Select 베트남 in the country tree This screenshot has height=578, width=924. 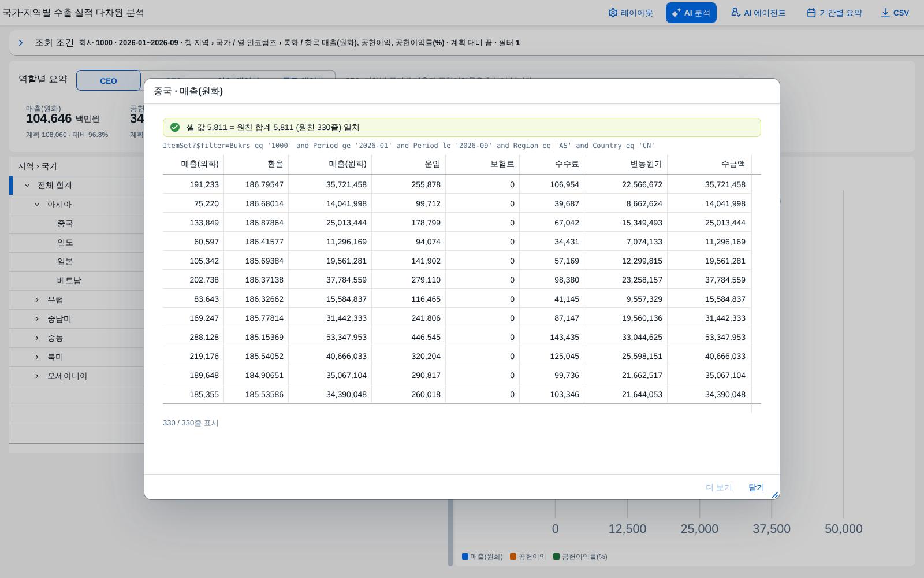(69, 281)
